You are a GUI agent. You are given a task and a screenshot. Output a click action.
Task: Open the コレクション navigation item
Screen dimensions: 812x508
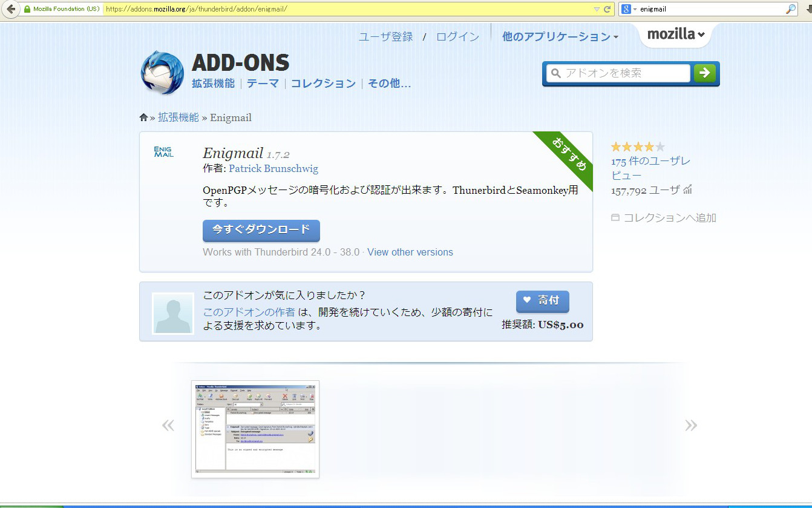point(323,84)
